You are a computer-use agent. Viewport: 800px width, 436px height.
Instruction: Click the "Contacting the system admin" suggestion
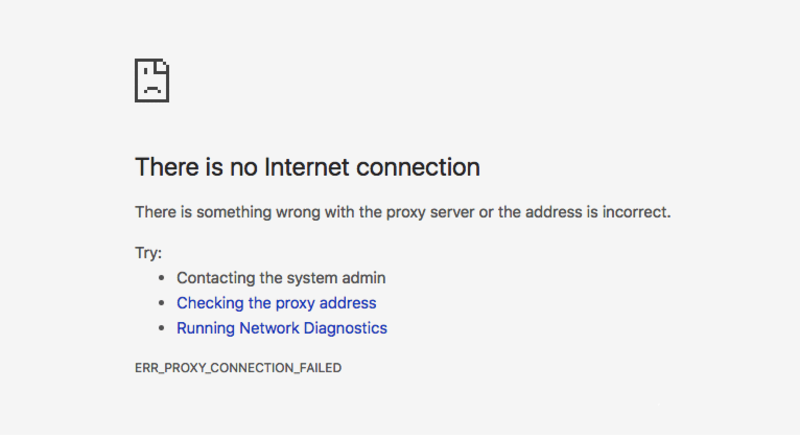click(281, 278)
